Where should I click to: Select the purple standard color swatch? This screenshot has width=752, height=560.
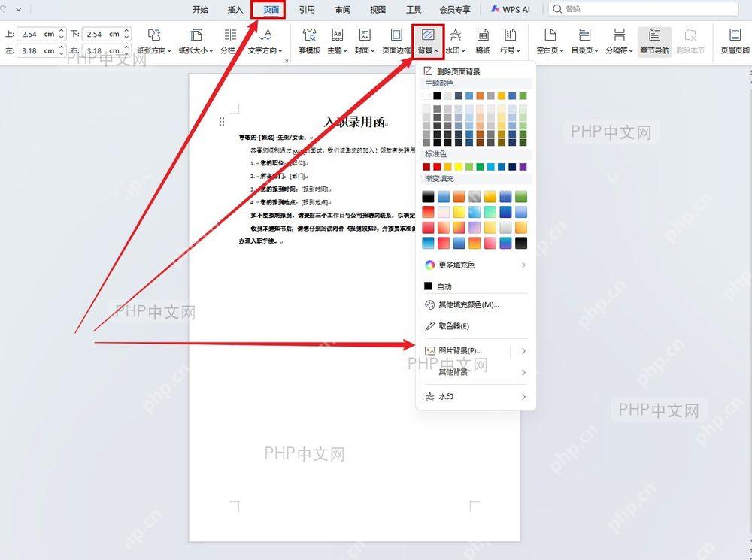(x=523, y=166)
